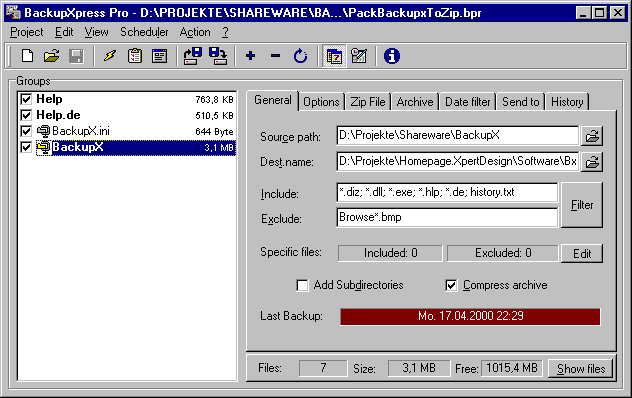Click the clipboard checklist toolbar icon
Viewport: 632px width, 398px height.
[x=135, y=56]
